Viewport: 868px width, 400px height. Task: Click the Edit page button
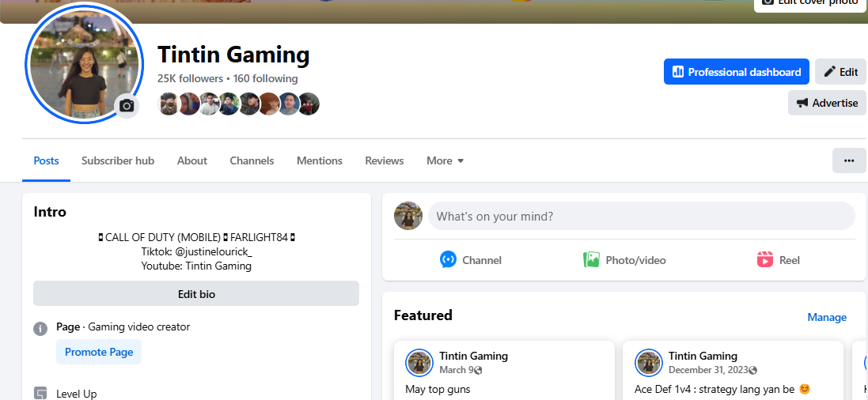point(840,72)
